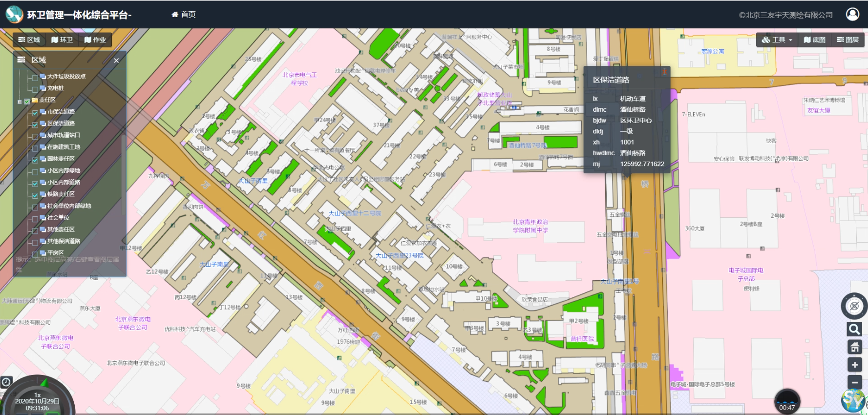
Task: Open the 图层 layers panel
Action: (848, 40)
